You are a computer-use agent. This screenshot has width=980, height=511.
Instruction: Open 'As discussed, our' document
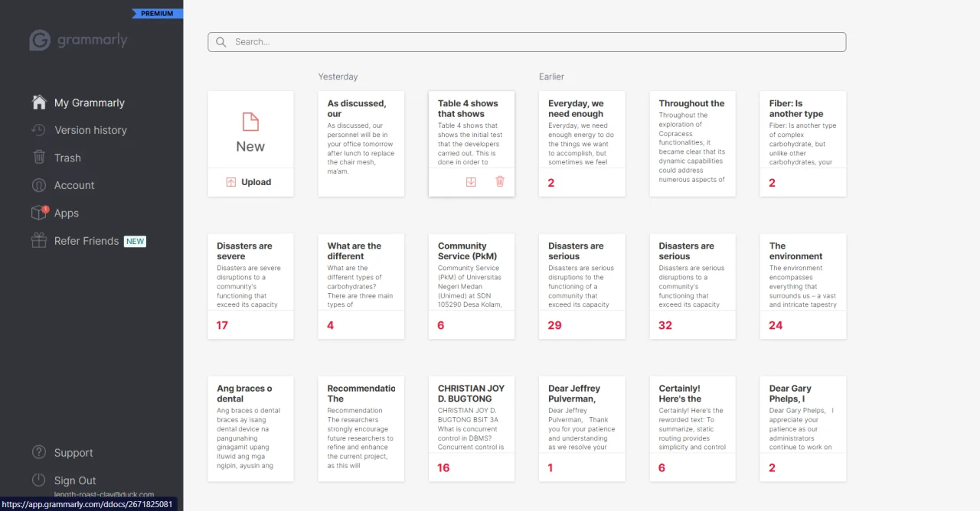click(x=361, y=144)
